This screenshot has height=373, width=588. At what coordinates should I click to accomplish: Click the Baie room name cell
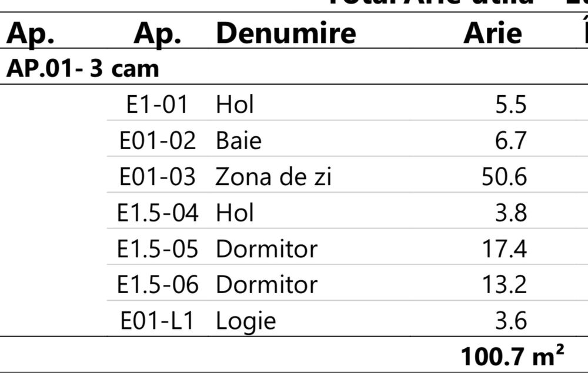tap(239, 140)
